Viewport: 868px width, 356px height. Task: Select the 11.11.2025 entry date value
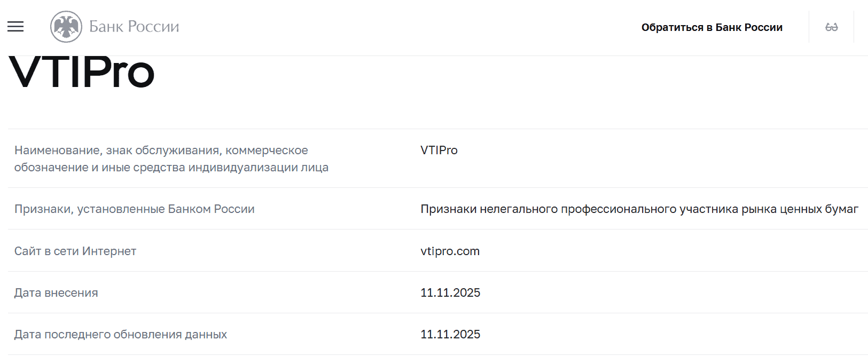pyautogui.click(x=450, y=292)
